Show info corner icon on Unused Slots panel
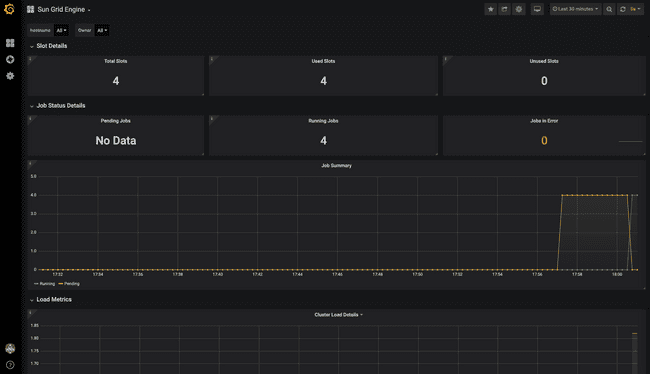Viewport: 650px width, 374px height. click(x=446, y=59)
